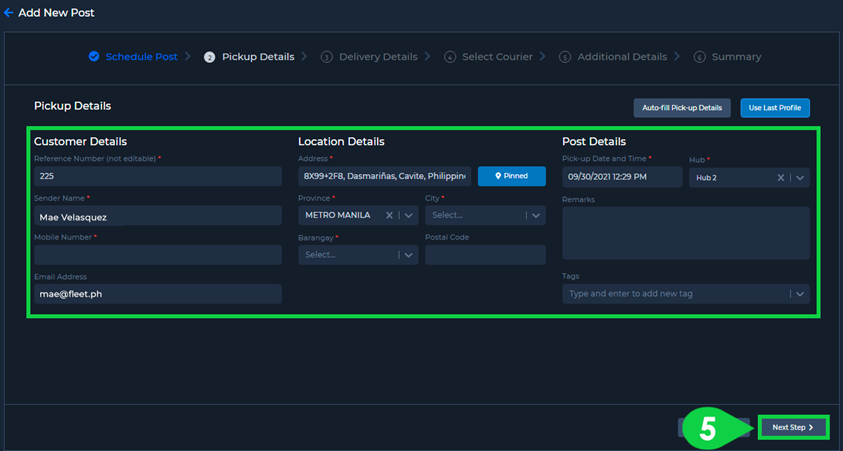The height and width of the screenshot is (451, 843).
Task: Proceed with the Next Step button
Action: pos(793,427)
